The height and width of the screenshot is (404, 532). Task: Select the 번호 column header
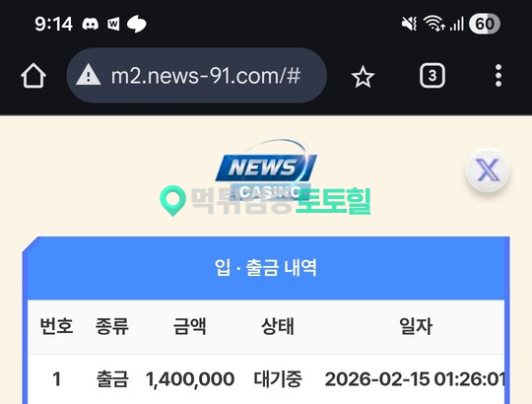coord(56,326)
